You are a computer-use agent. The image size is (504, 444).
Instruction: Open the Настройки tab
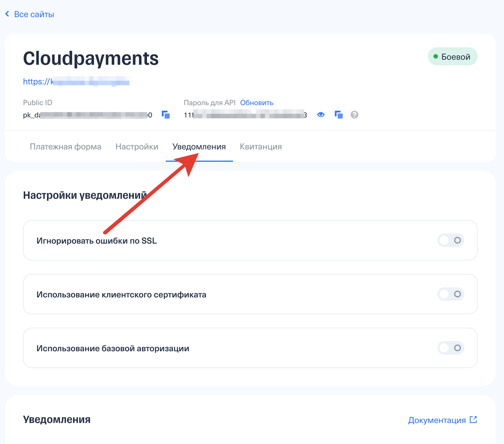[137, 147]
